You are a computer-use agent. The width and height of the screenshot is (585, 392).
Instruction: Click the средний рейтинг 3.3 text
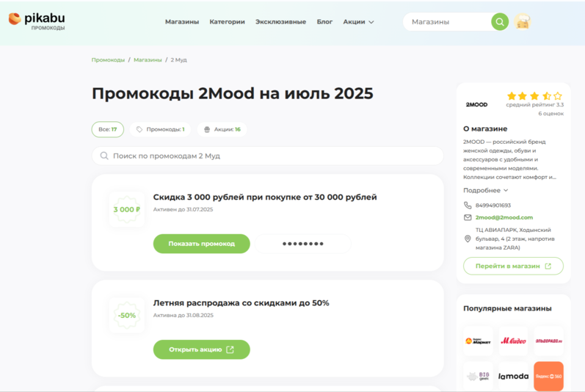pyautogui.click(x=534, y=105)
